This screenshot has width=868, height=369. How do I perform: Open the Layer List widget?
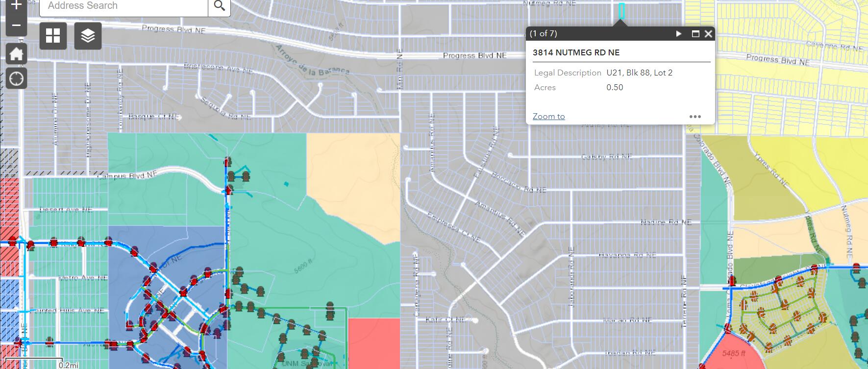coord(88,36)
